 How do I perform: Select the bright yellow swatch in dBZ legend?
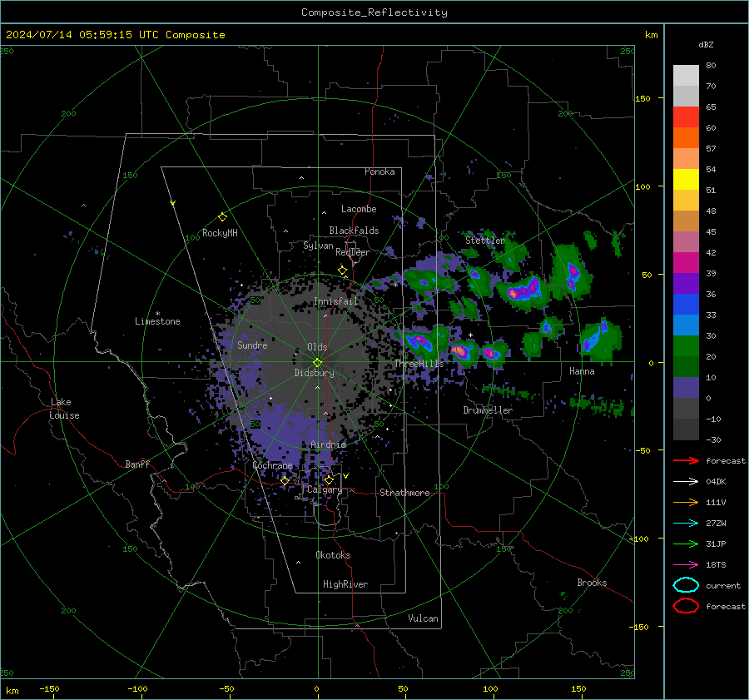686,179
